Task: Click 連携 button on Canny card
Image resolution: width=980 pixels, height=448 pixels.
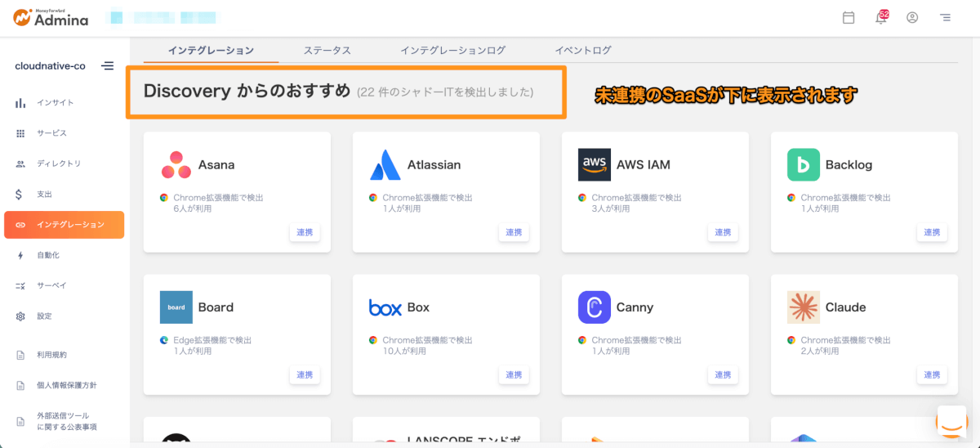Action: pos(723,375)
